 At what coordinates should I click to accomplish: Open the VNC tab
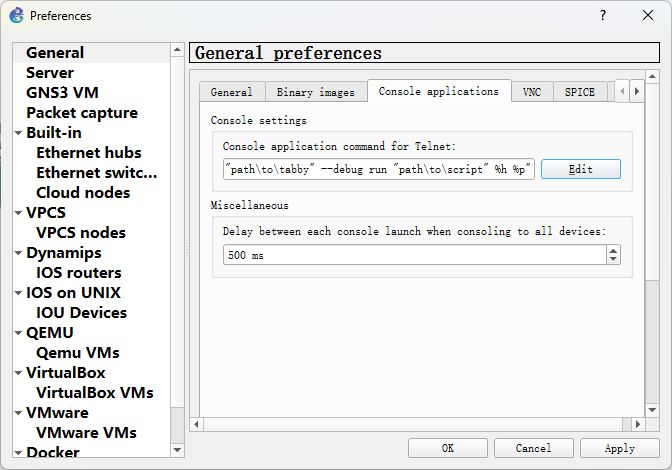tap(532, 92)
